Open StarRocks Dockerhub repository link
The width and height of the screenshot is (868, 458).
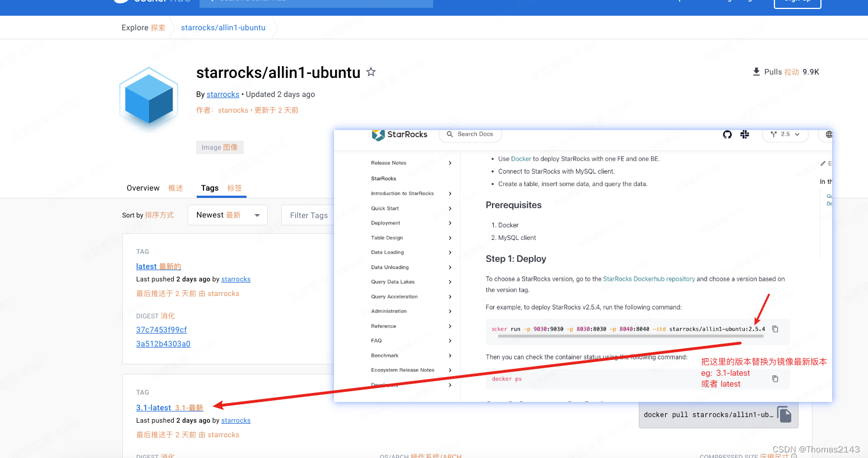(x=649, y=279)
